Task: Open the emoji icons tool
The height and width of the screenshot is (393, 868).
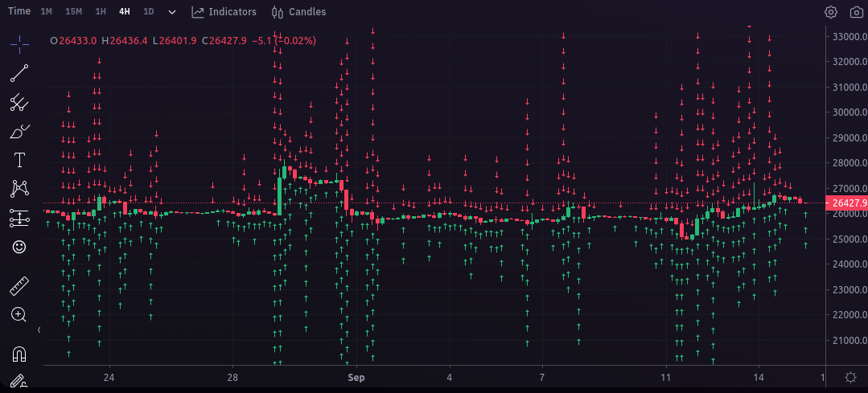Action: (19, 247)
